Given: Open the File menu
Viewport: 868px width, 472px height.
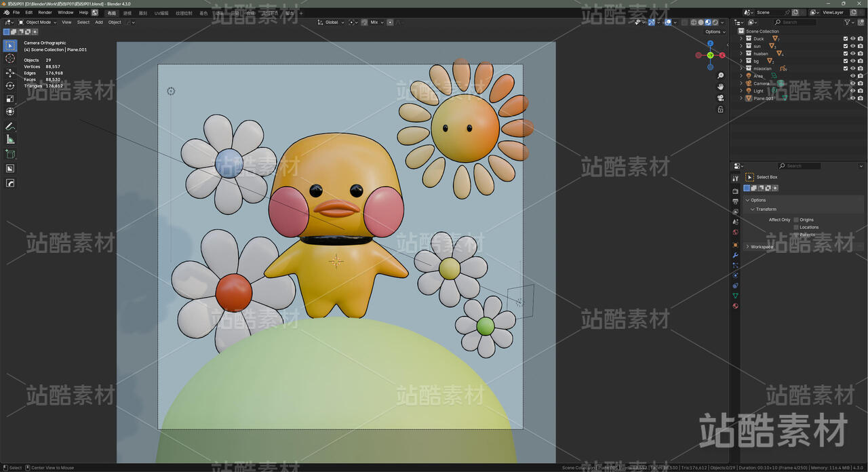Looking at the screenshot, I should (x=16, y=12).
